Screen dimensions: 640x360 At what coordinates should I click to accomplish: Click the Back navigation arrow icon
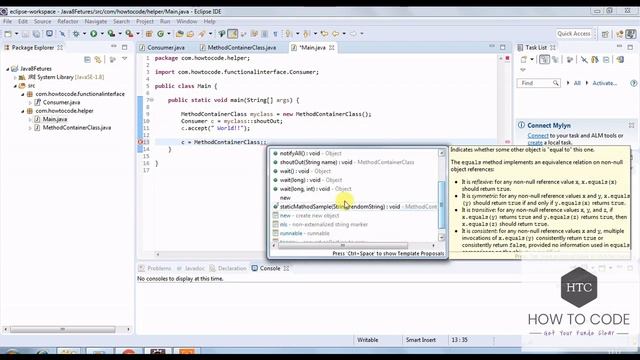[335, 34]
